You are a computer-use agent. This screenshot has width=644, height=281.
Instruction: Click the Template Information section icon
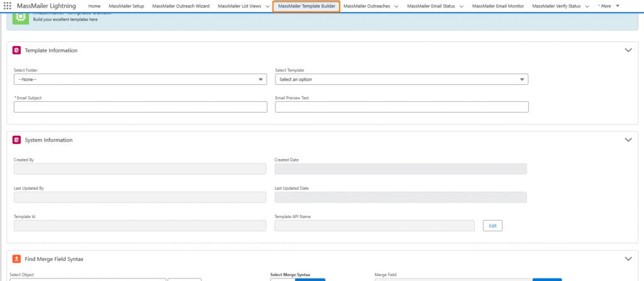point(16,50)
